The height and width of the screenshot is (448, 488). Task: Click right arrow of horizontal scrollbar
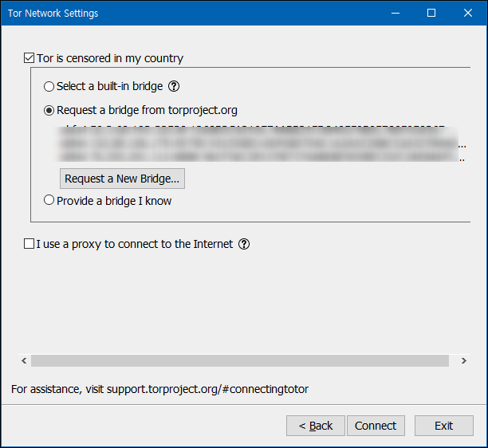(464, 360)
